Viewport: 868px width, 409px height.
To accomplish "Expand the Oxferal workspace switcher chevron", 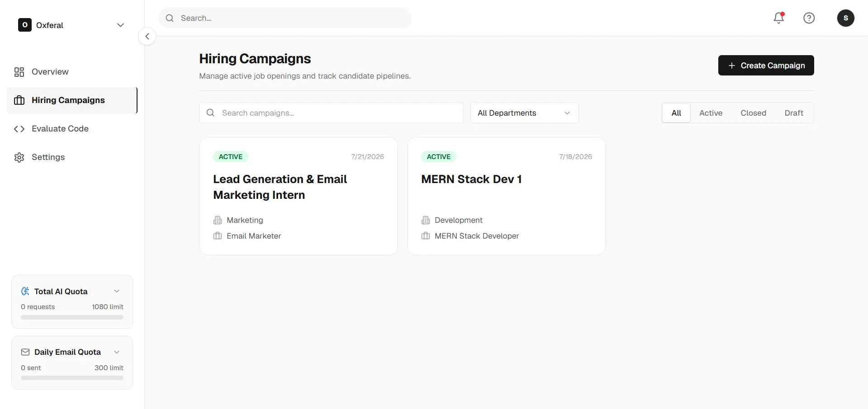I will point(120,25).
